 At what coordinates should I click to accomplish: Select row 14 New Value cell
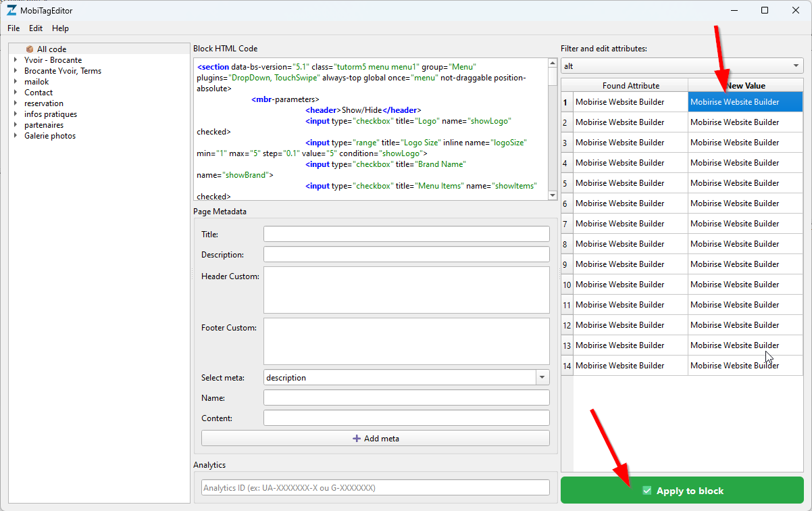point(746,366)
